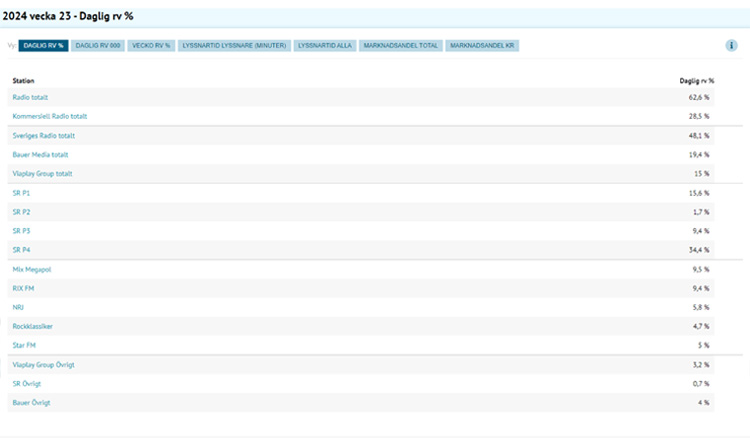The width and height of the screenshot is (750, 438).
Task: Open Marknadsandel Total tab
Action: pyautogui.click(x=401, y=46)
